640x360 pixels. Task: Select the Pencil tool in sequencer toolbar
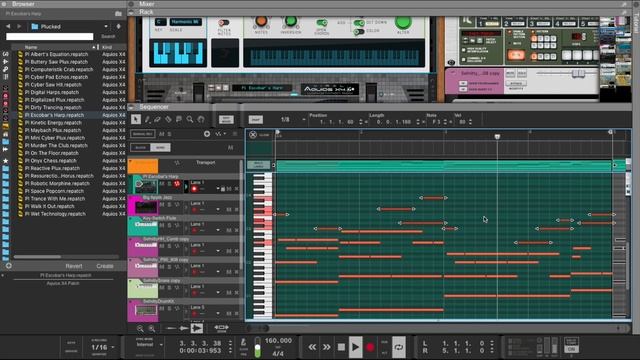147,120
